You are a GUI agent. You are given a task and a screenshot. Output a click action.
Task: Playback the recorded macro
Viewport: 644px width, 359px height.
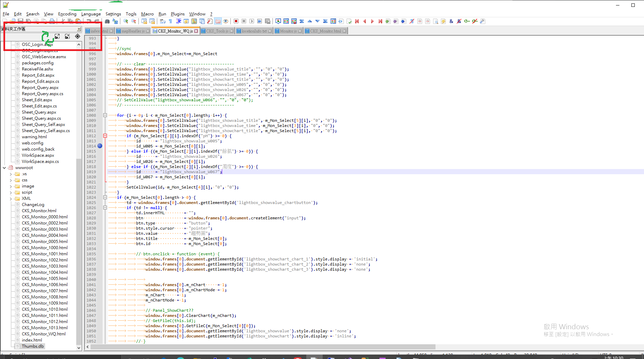point(252,21)
